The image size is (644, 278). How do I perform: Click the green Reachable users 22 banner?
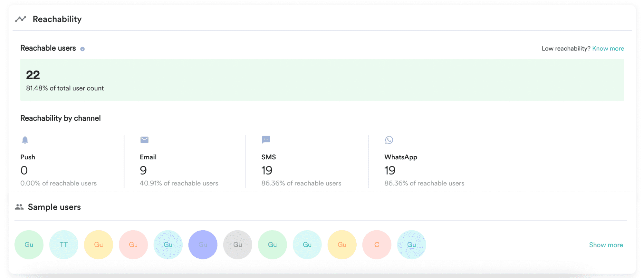tap(322, 80)
